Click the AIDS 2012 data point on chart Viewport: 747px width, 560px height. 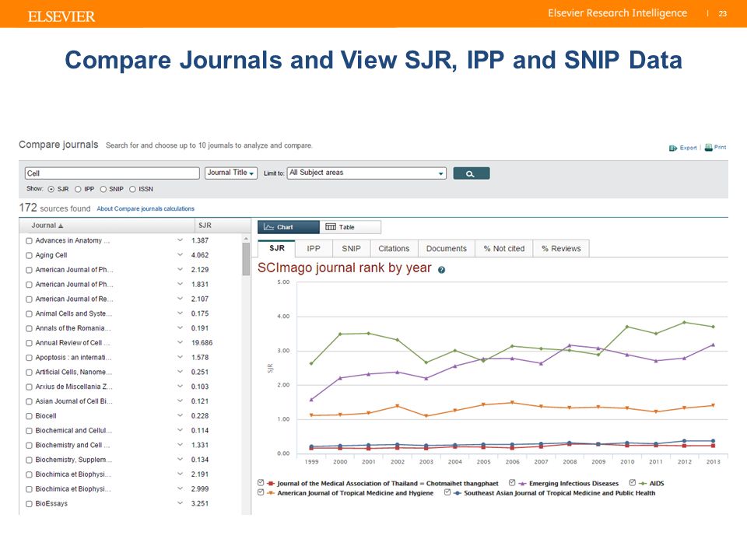click(685, 322)
